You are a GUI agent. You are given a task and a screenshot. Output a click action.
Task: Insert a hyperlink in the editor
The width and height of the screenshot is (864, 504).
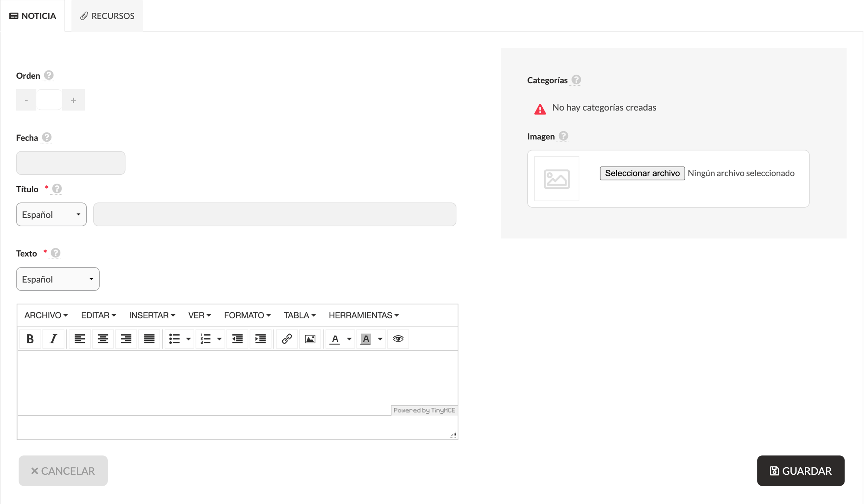click(287, 339)
